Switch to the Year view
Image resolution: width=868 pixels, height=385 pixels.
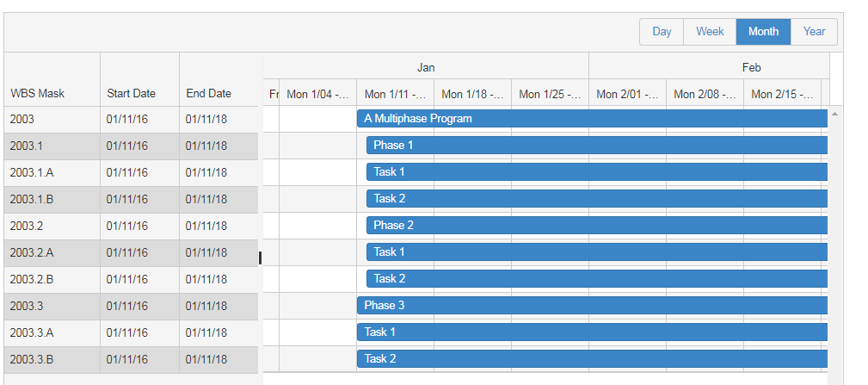tap(814, 32)
